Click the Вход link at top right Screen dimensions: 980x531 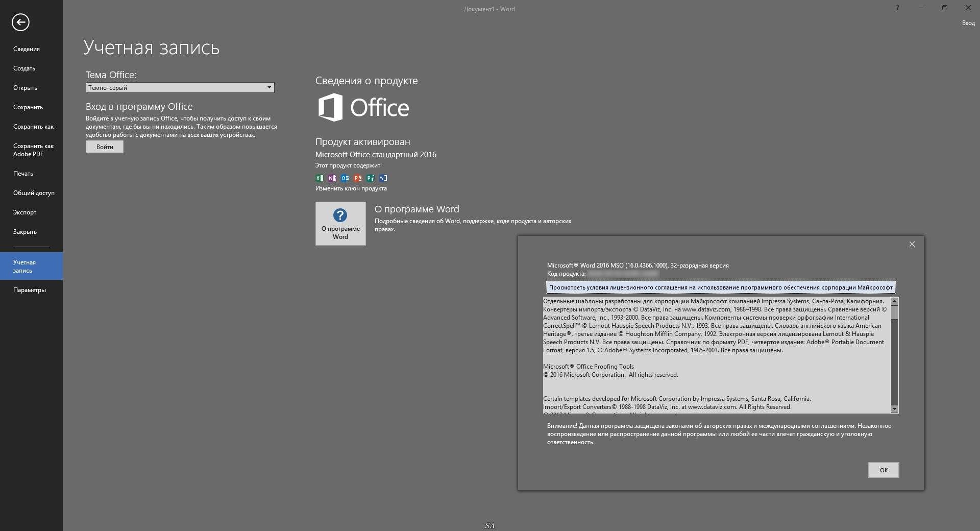tap(968, 23)
